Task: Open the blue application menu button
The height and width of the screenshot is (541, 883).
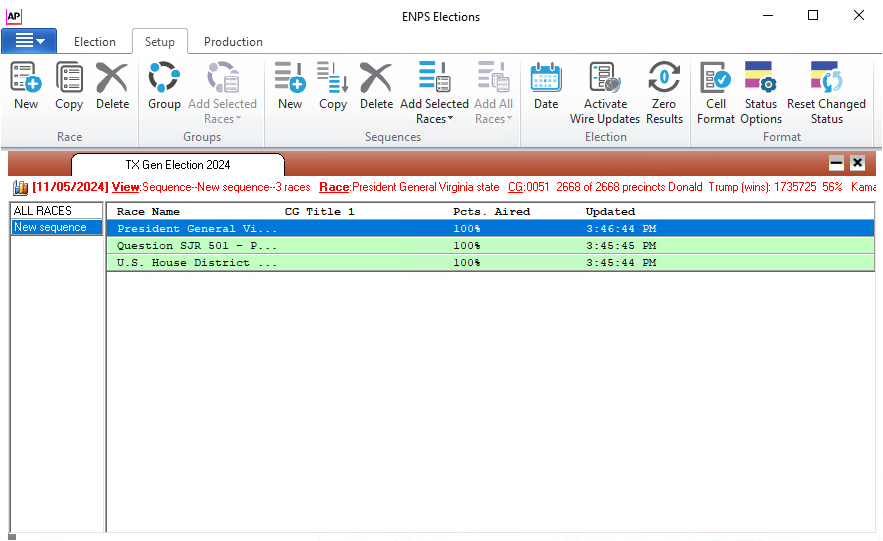Action: point(29,41)
